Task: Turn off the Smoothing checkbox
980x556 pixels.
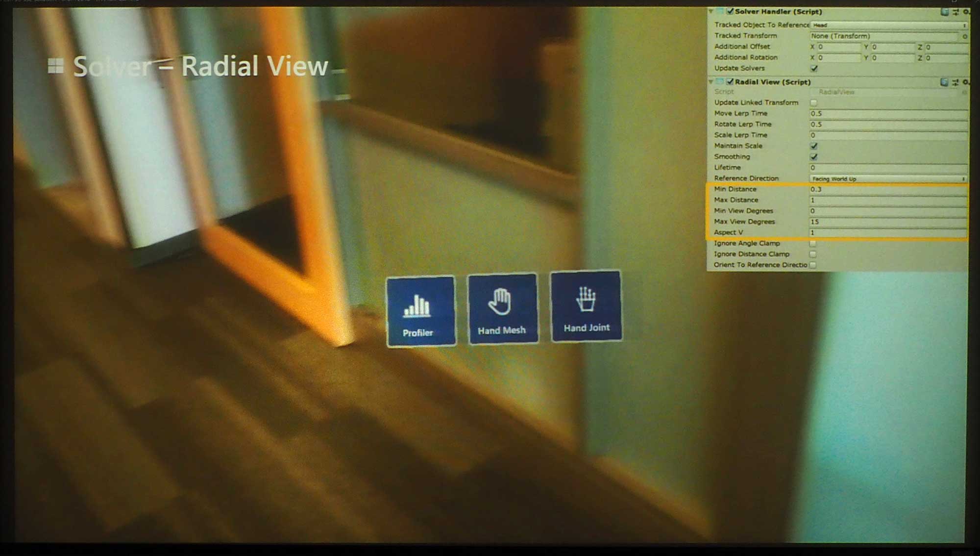Action: pyautogui.click(x=814, y=156)
